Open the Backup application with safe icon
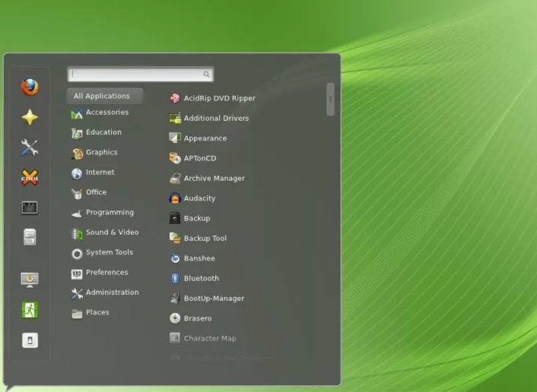The height and width of the screenshot is (392, 537). 190,218
